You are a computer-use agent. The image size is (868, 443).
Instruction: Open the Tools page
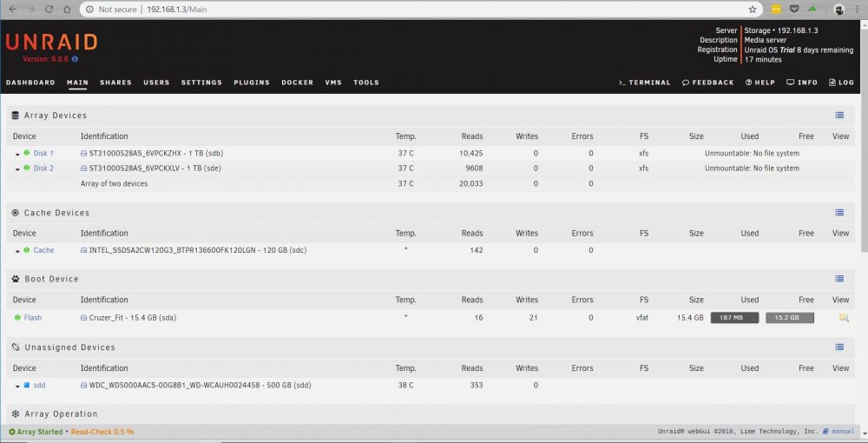click(x=366, y=82)
